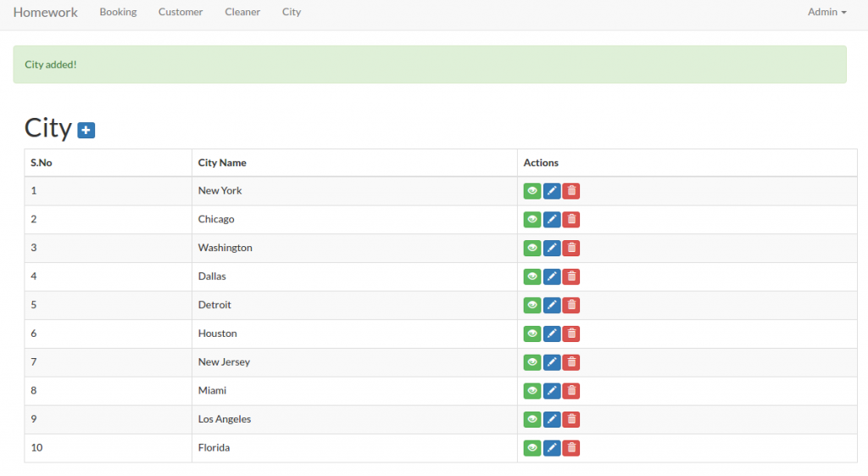Edit the Florida city entry
This screenshot has width=868, height=476.
552,448
